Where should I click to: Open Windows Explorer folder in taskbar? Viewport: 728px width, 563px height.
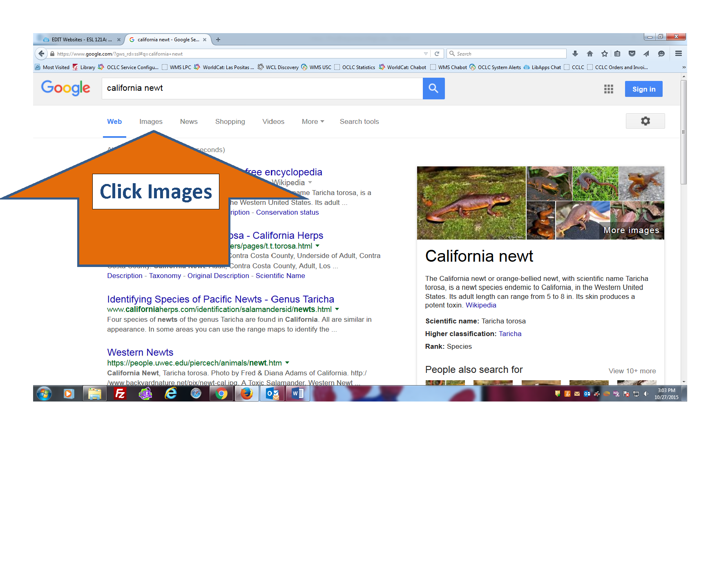(x=95, y=394)
